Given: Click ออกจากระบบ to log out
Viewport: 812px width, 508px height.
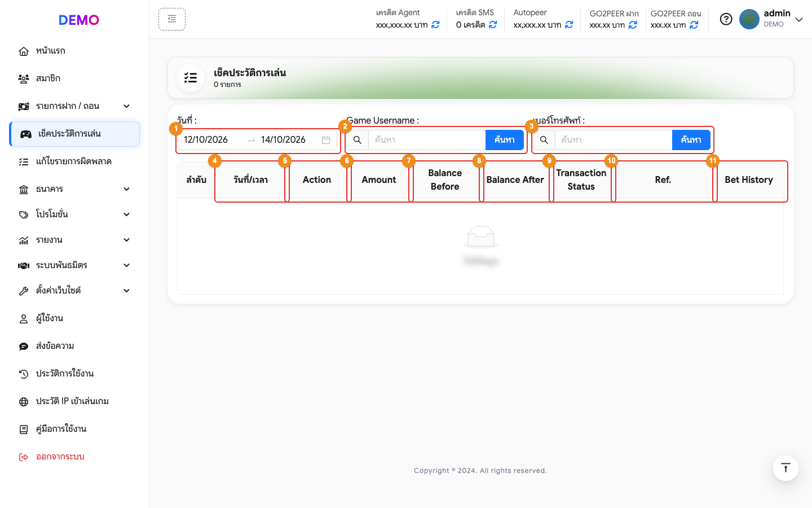Looking at the screenshot, I should pos(74,457).
